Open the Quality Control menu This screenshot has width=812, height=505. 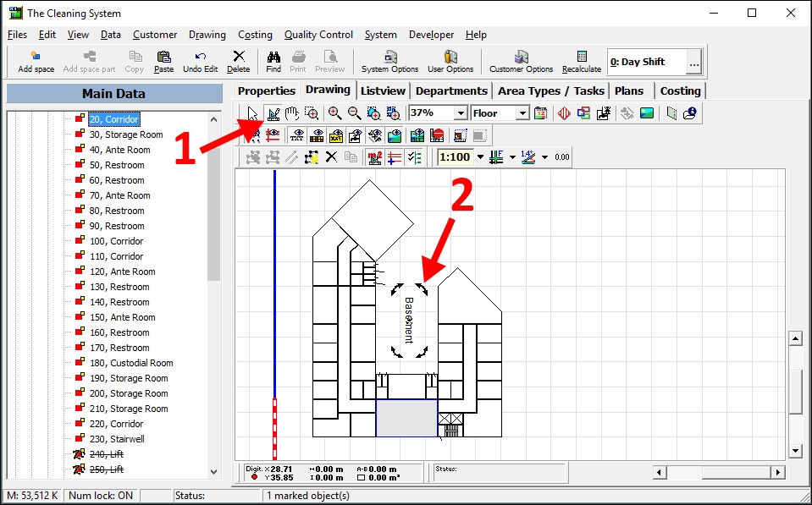click(318, 35)
